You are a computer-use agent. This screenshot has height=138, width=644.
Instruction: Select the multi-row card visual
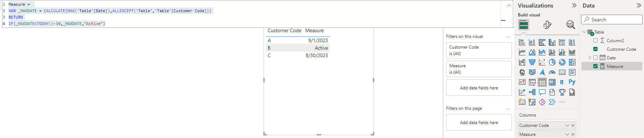click(x=572, y=72)
